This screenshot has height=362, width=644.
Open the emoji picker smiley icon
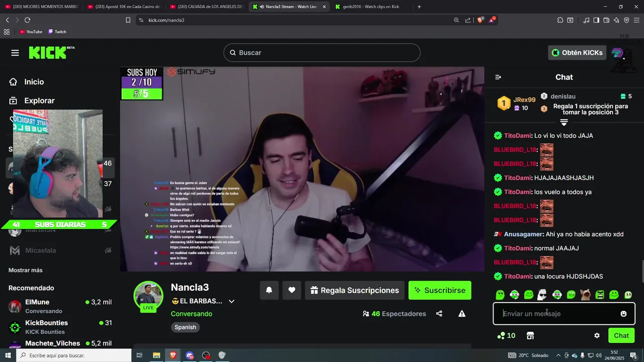pos(624,314)
